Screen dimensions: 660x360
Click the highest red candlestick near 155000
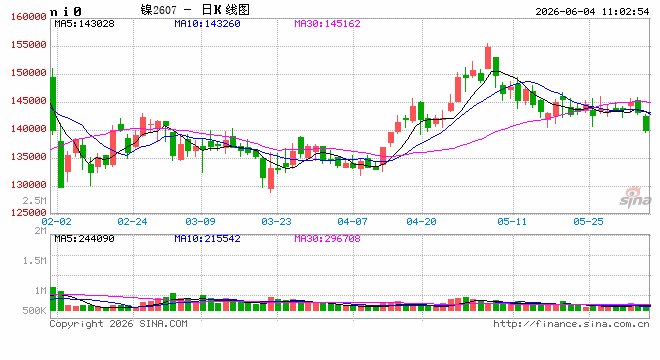pos(488,58)
